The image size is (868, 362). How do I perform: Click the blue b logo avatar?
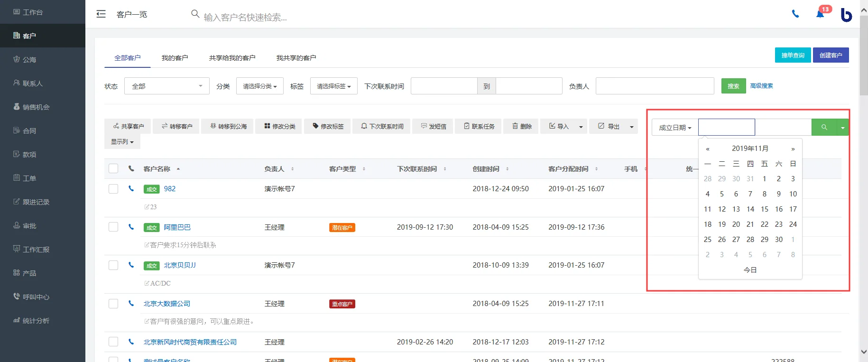[x=847, y=15]
